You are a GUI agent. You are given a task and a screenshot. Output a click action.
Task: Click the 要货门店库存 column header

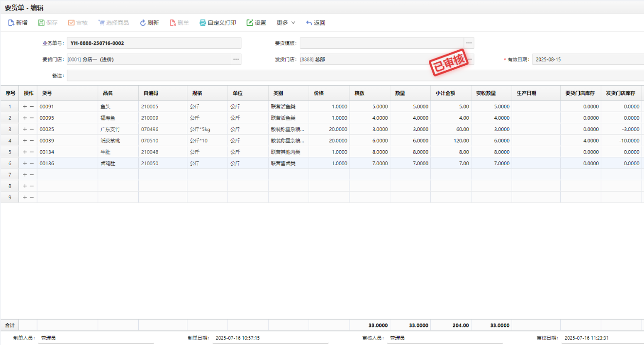pyautogui.click(x=581, y=93)
